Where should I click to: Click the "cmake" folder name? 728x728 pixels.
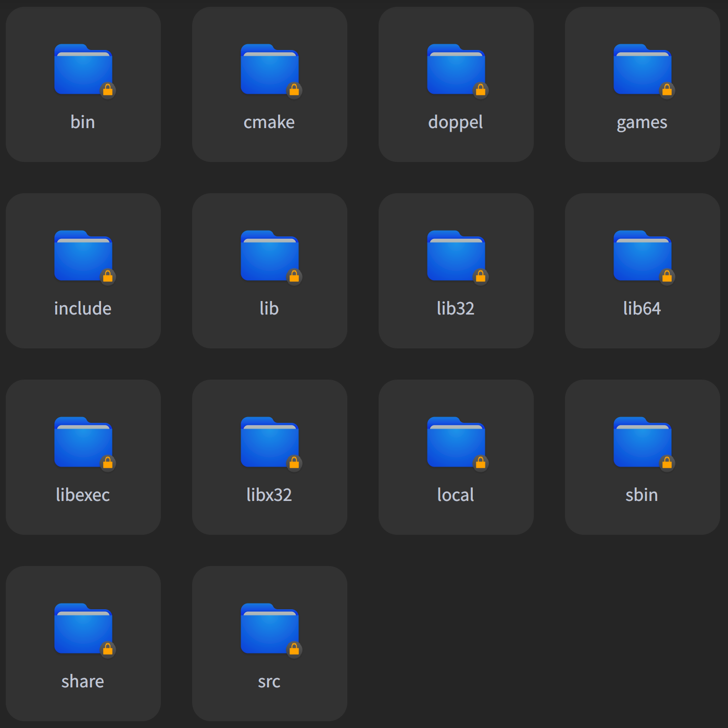coord(269,122)
